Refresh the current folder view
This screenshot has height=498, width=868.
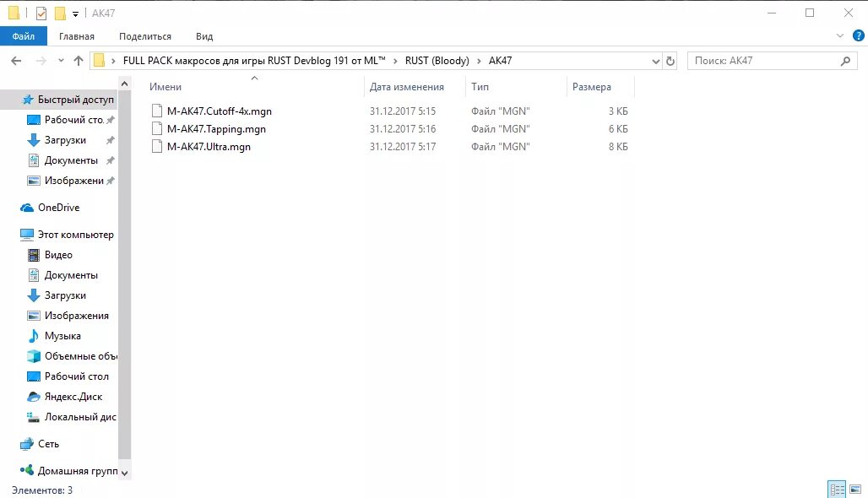tap(670, 61)
